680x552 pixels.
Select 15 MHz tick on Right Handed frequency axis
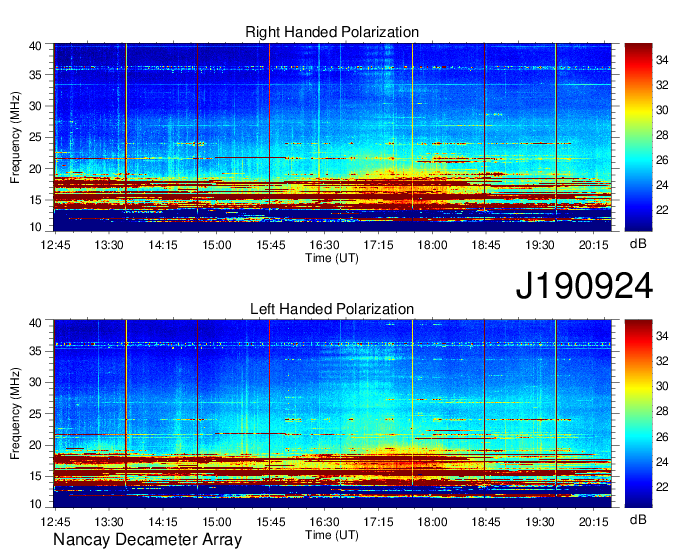pyautogui.click(x=36, y=200)
